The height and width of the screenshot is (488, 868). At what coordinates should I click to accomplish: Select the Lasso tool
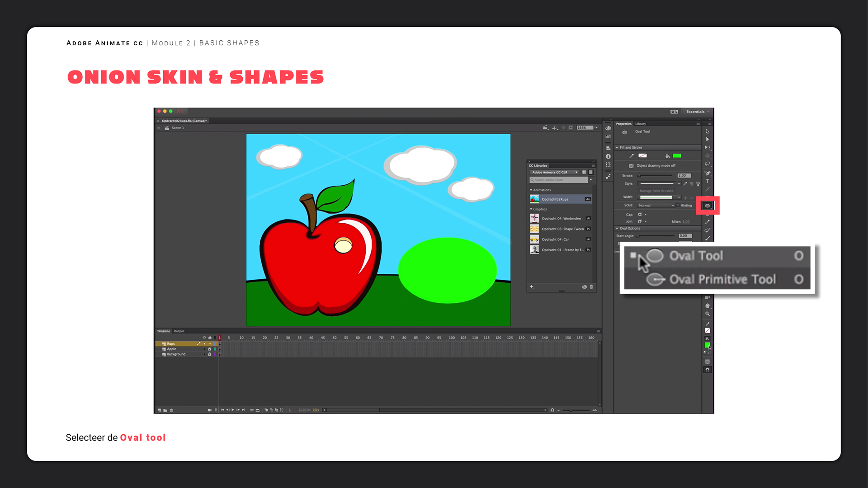(708, 164)
